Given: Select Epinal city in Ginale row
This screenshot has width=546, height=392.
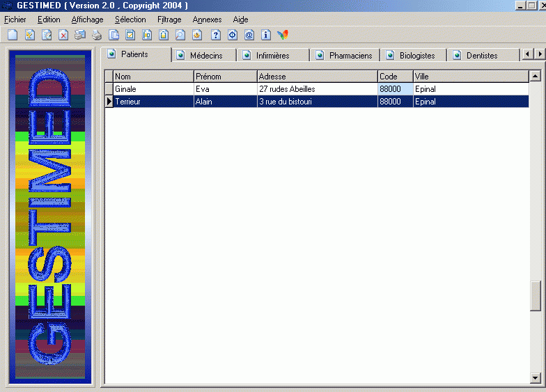Looking at the screenshot, I should pyautogui.click(x=471, y=89).
